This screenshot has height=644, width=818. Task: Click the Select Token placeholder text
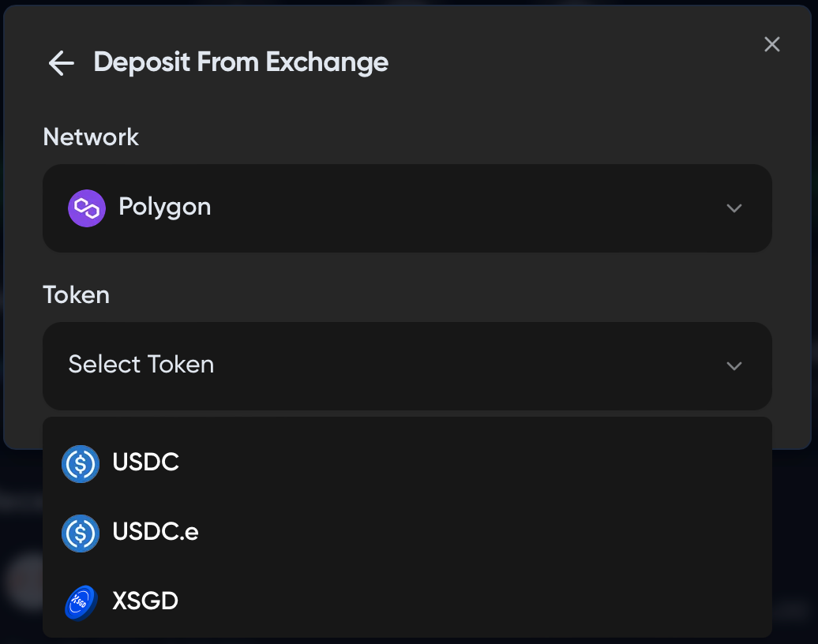point(141,365)
